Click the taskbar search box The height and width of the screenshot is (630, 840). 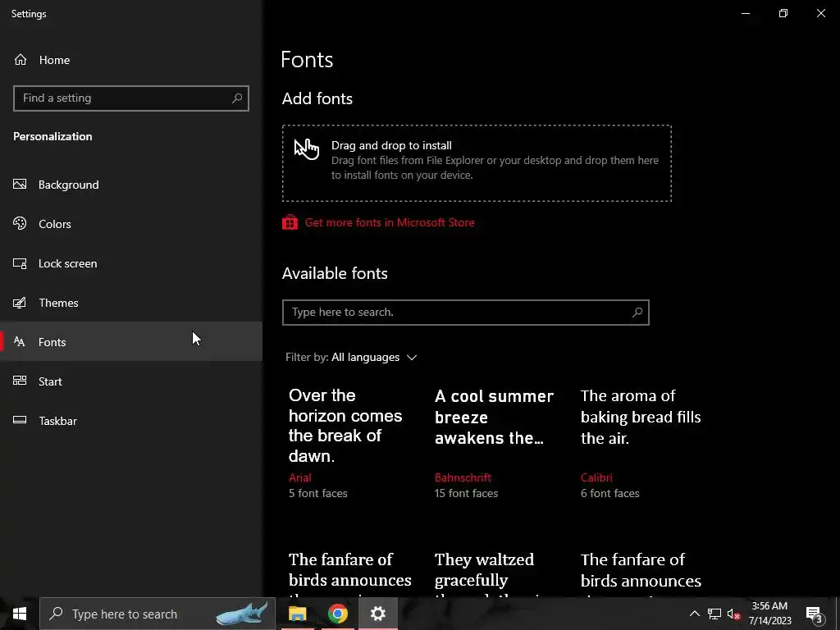tap(157, 614)
